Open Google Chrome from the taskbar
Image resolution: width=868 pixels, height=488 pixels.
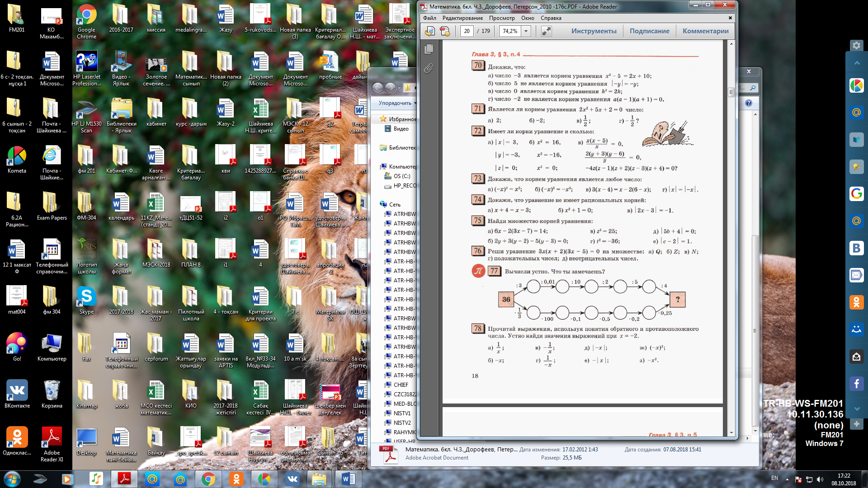coord(208,479)
